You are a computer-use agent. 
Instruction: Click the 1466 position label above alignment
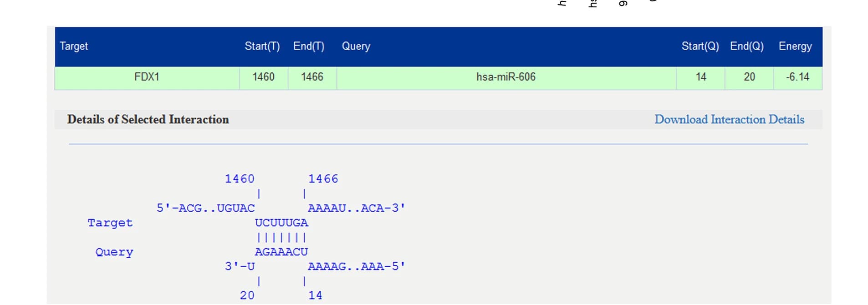tap(323, 179)
